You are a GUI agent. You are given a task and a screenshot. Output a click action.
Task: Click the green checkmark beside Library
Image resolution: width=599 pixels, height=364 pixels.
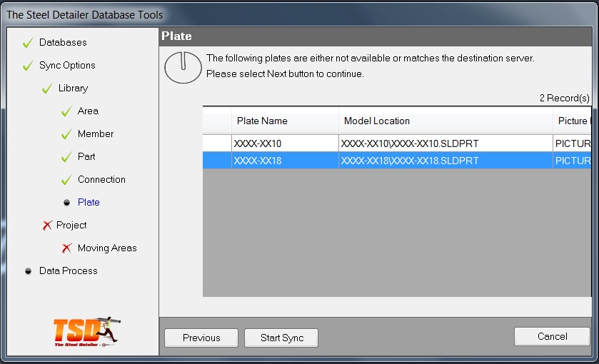(47, 89)
